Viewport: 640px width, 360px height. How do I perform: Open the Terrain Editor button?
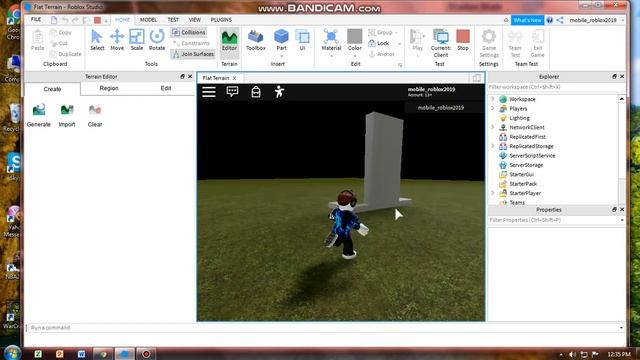229,40
